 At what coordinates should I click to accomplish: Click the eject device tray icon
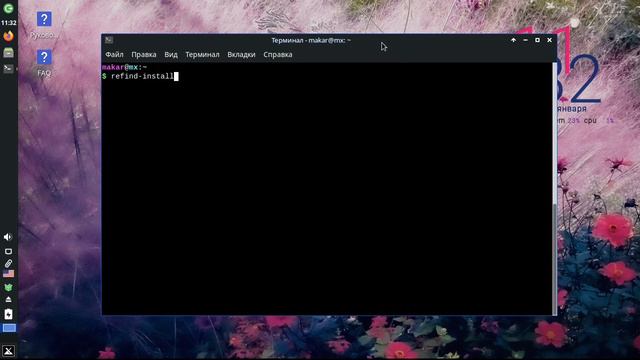[8, 300]
